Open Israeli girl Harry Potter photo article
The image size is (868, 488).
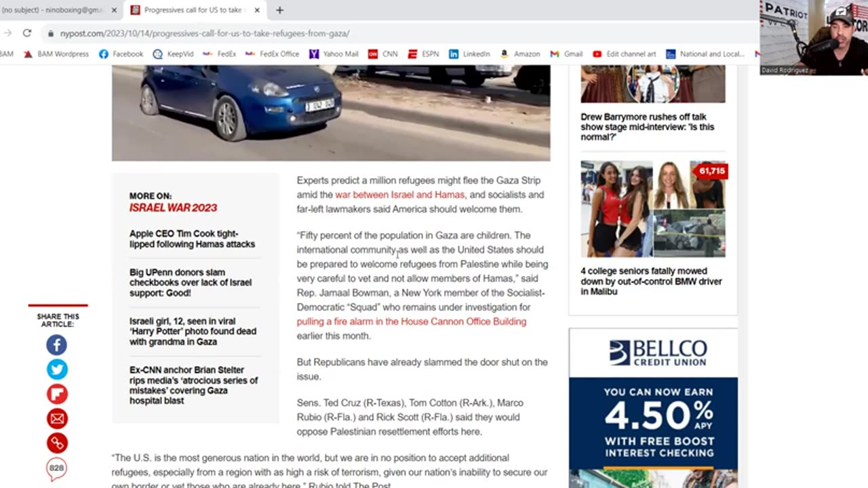tap(193, 331)
